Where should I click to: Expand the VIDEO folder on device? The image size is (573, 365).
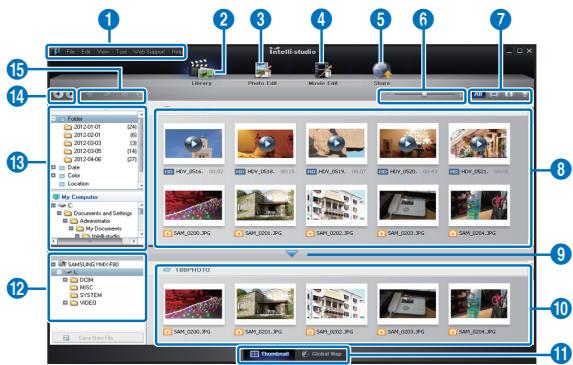(65, 303)
